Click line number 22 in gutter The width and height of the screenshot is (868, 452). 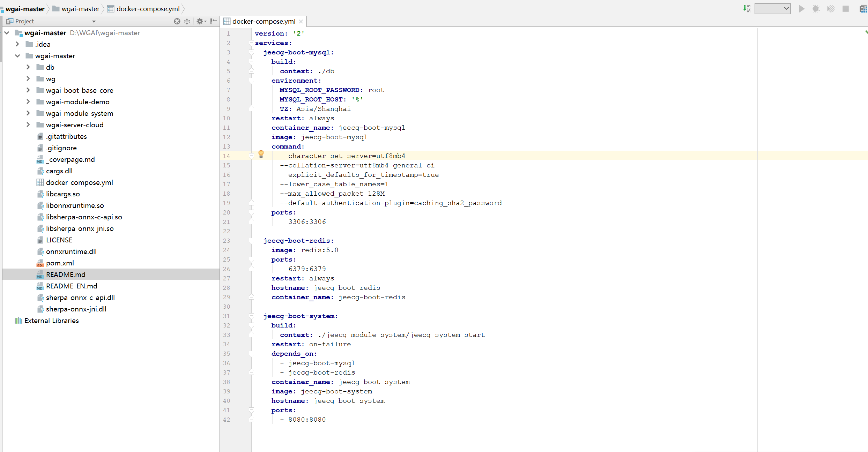pyautogui.click(x=227, y=231)
